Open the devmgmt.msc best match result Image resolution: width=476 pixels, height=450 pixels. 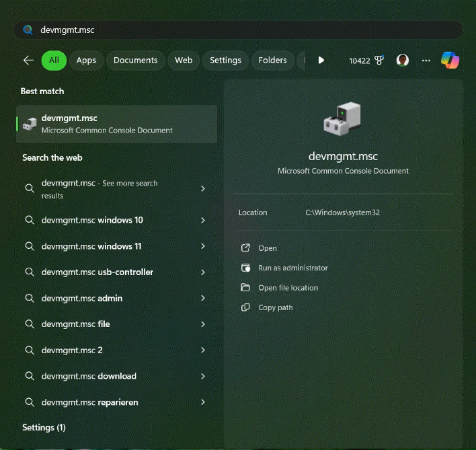pyautogui.click(x=116, y=124)
